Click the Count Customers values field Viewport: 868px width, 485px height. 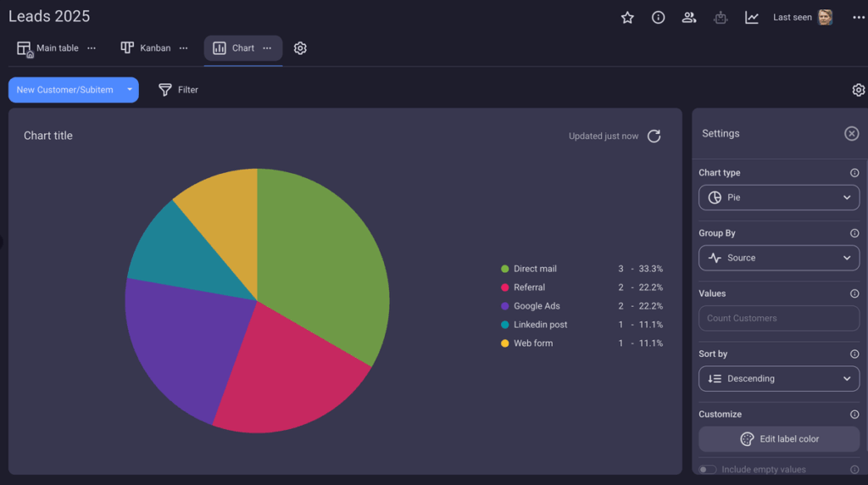[x=779, y=318]
